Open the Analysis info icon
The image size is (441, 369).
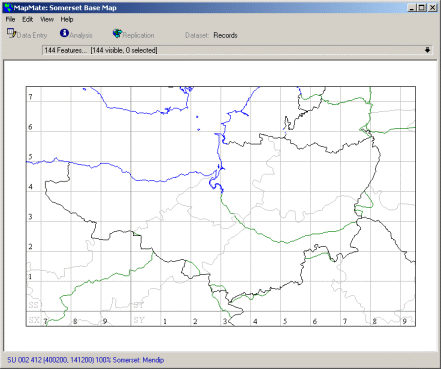pyautogui.click(x=64, y=33)
